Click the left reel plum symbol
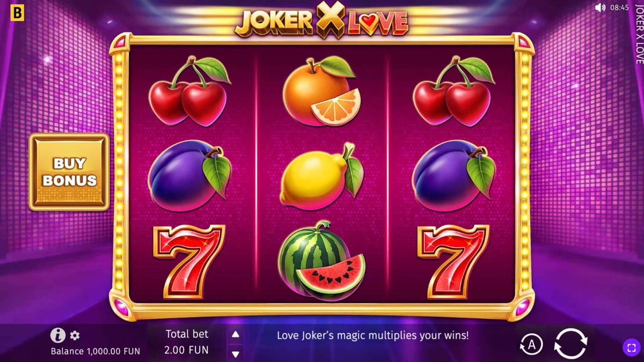644x362 pixels. coord(189,176)
